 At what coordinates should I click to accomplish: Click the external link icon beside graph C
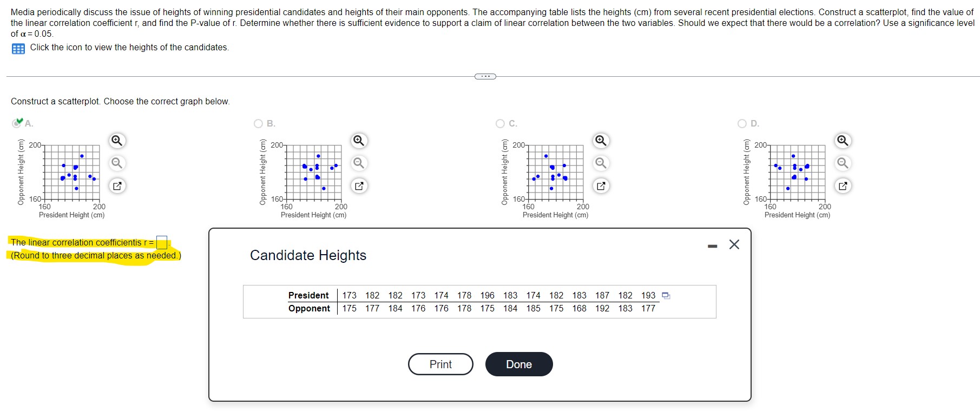tap(601, 185)
